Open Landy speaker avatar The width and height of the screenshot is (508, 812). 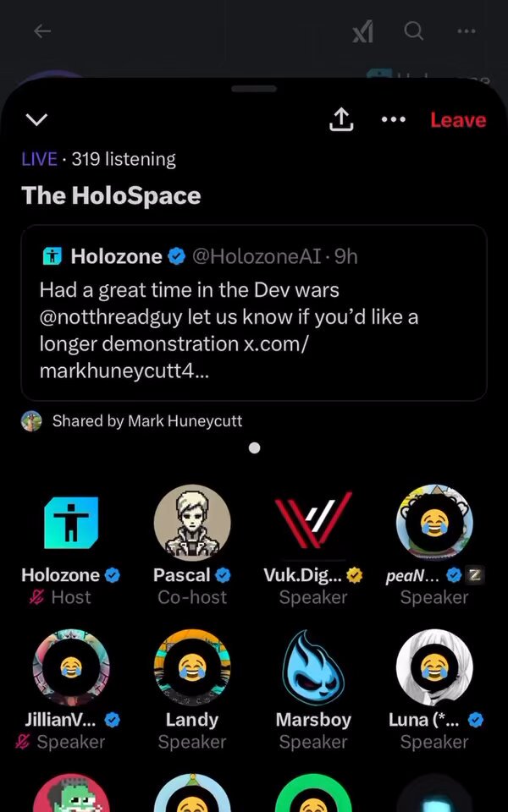[192, 668]
